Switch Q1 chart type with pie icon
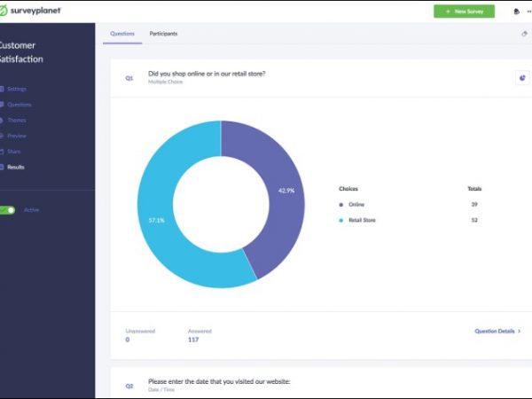This screenshot has width=532, height=399. [521, 78]
